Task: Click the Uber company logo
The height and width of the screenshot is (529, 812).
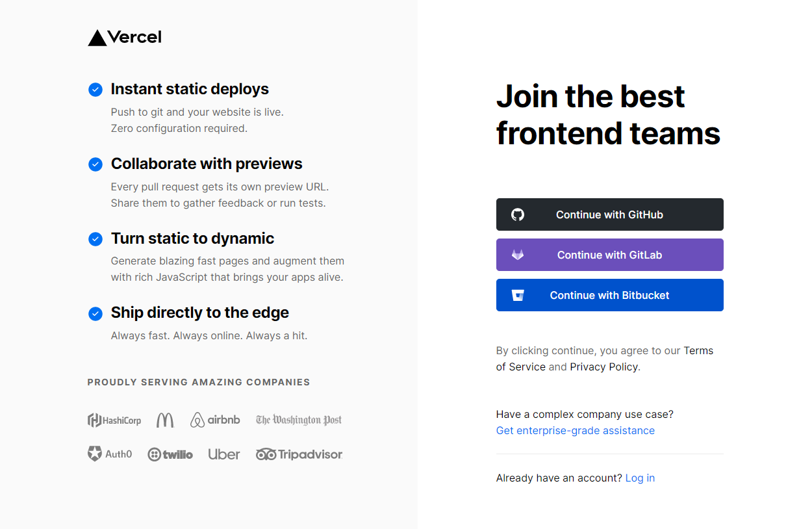Action: tap(224, 454)
